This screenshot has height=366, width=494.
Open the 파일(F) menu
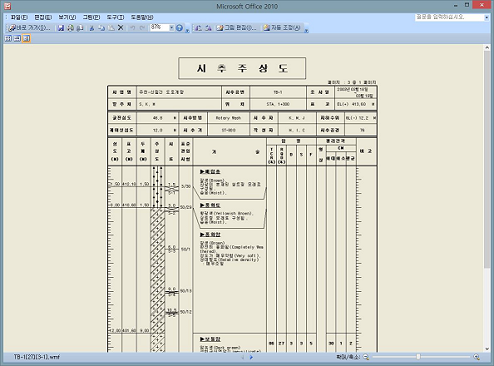click(x=19, y=17)
